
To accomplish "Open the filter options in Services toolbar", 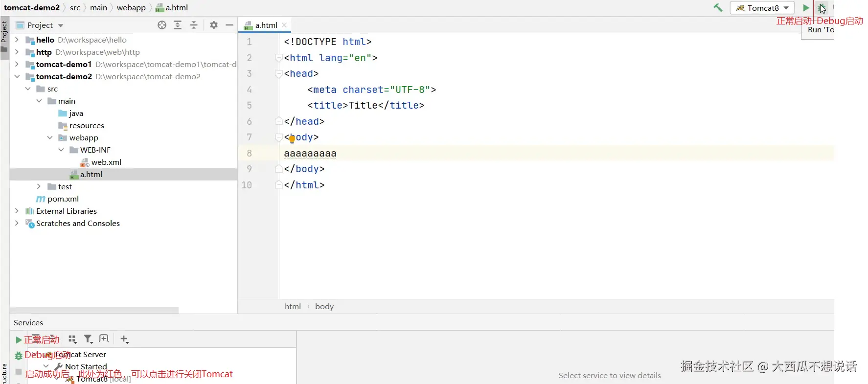I will coord(88,339).
